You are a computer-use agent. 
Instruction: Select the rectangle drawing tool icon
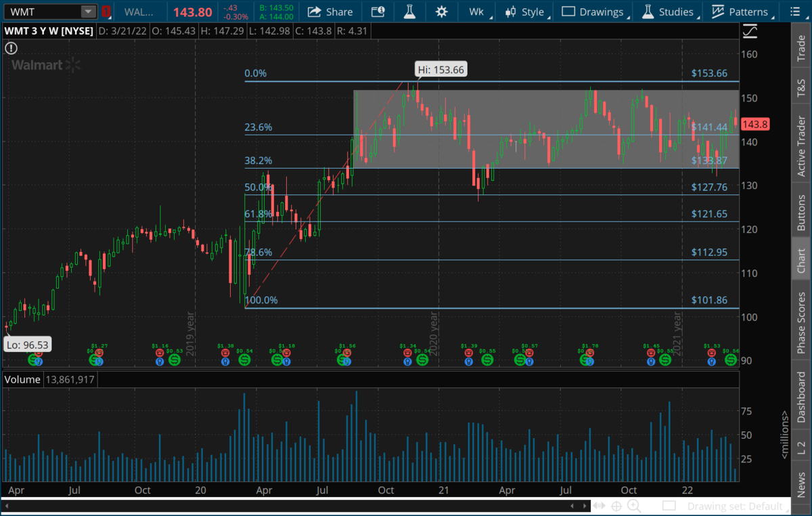click(x=669, y=506)
